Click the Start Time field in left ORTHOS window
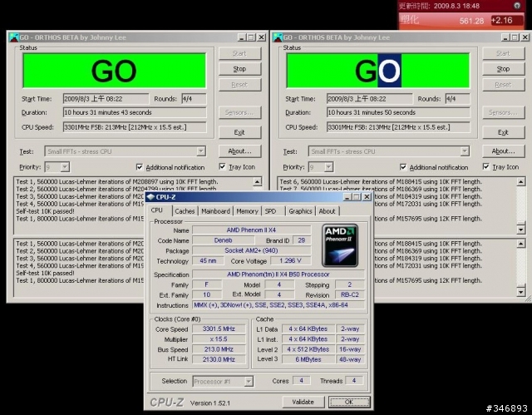532x415 pixels. 106,99
